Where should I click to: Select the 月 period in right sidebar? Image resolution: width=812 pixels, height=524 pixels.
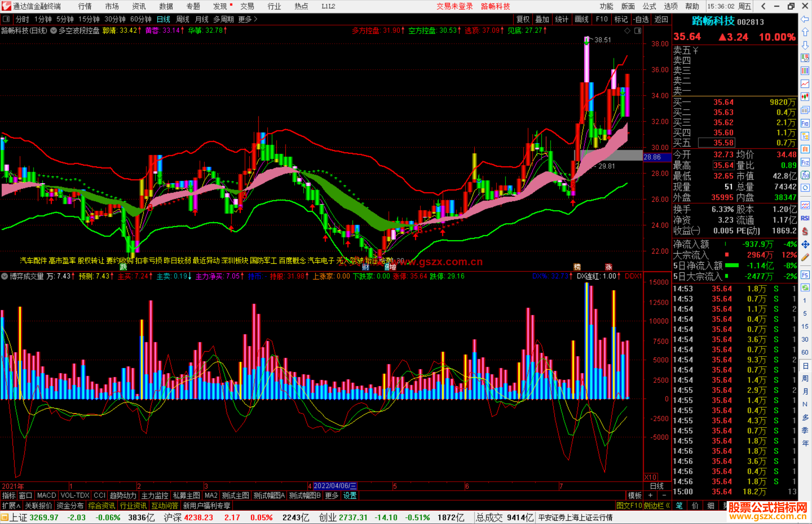(805, 391)
